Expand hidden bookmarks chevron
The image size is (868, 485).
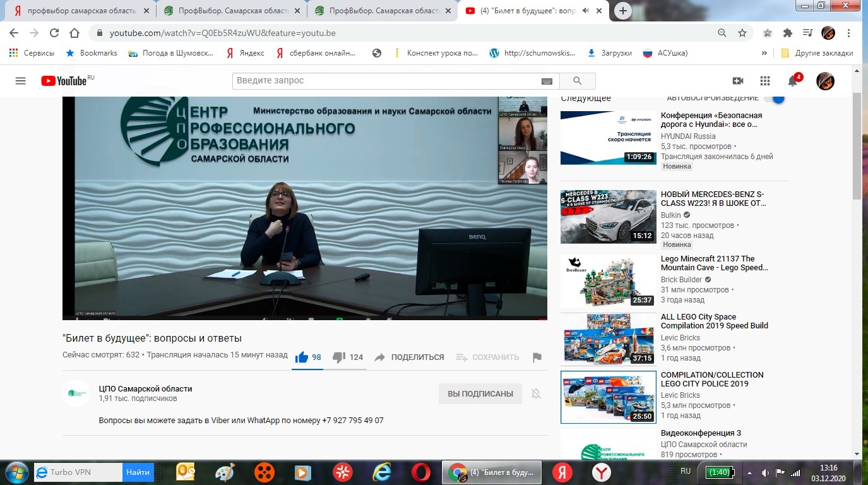(x=764, y=53)
